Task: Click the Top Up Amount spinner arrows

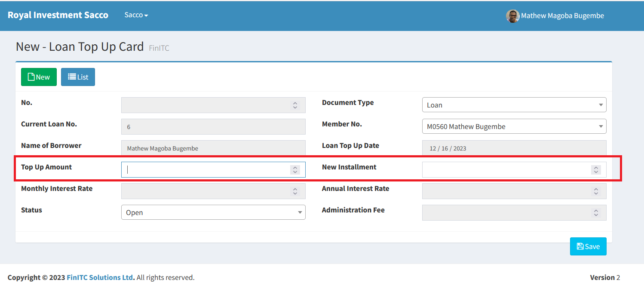Action: tap(295, 170)
